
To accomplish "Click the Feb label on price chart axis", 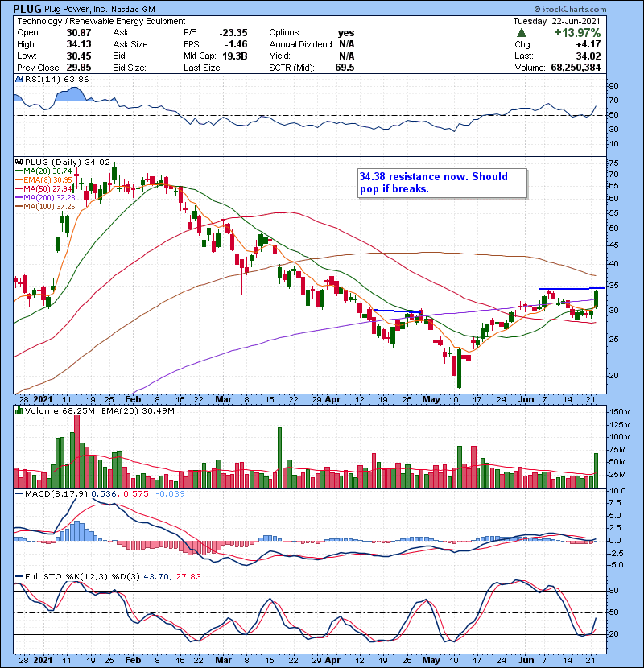I will tap(133, 400).
